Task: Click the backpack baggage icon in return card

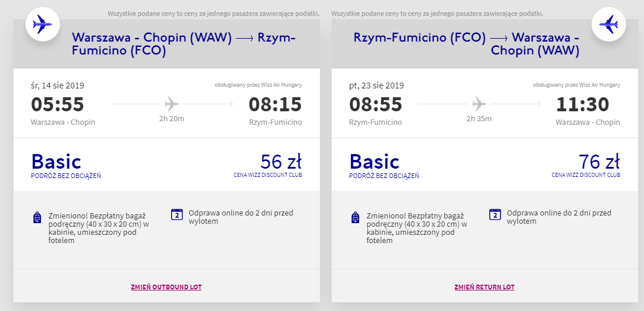Action: coord(356,217)
